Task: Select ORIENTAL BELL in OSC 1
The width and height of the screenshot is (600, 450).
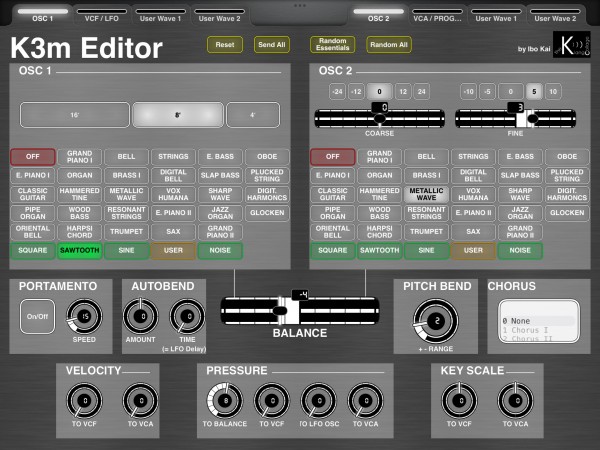Action: tap(33, 232)
